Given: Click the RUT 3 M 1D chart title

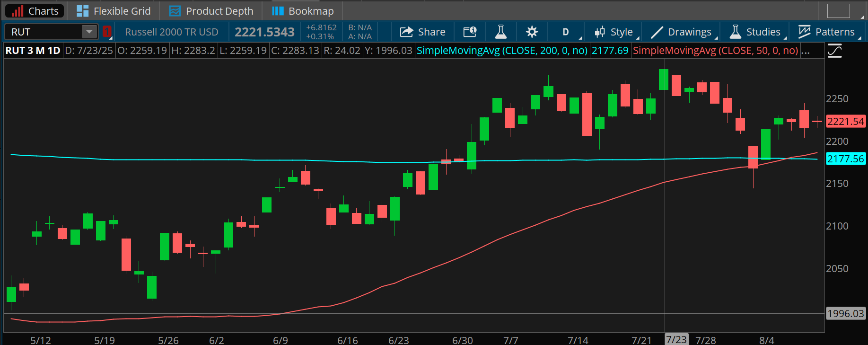Looking at the screenshot, I should (33, 51).
